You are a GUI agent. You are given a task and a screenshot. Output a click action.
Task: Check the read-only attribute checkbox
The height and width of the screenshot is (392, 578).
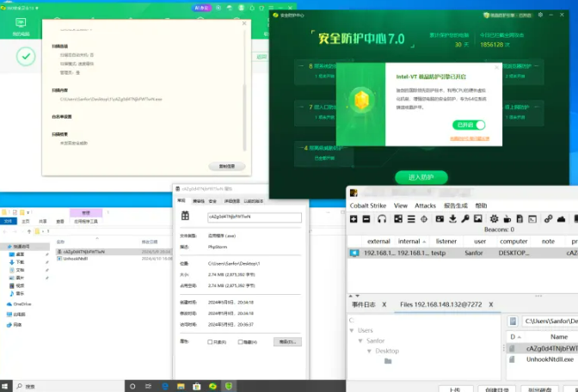[210, 342]
